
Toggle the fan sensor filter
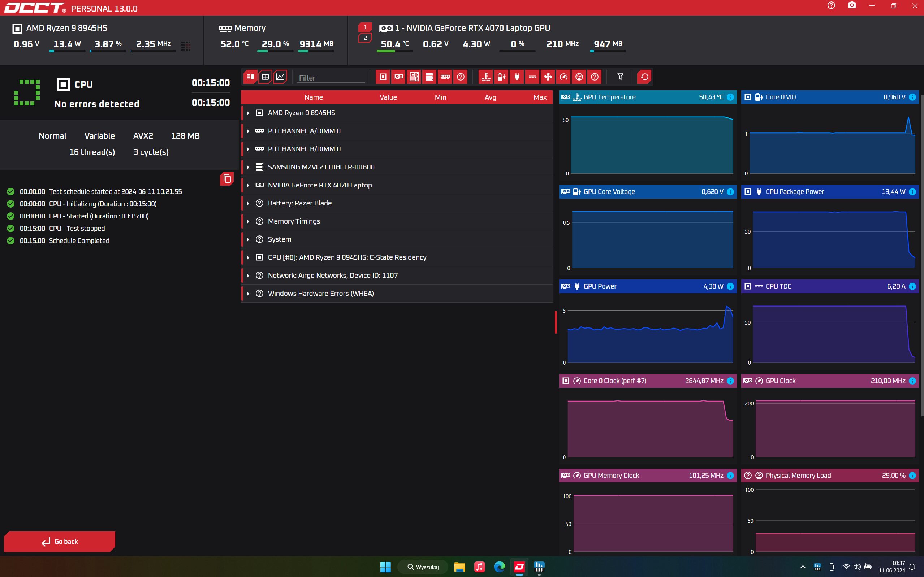point(548,77)
